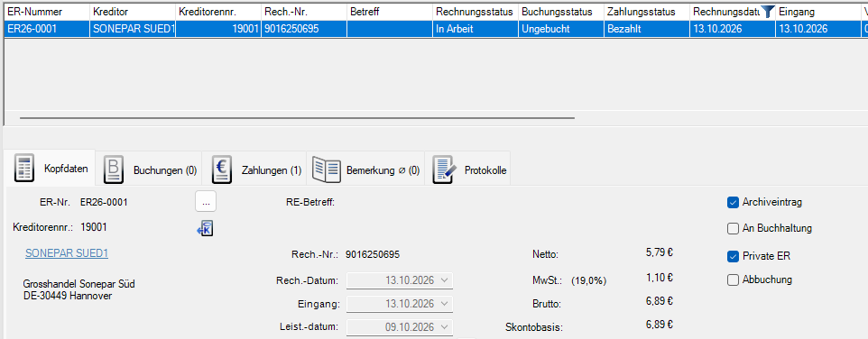The image size is (868, 339).
Task: Show the Bemerkung (0) tab
Action: pos(365,169)
